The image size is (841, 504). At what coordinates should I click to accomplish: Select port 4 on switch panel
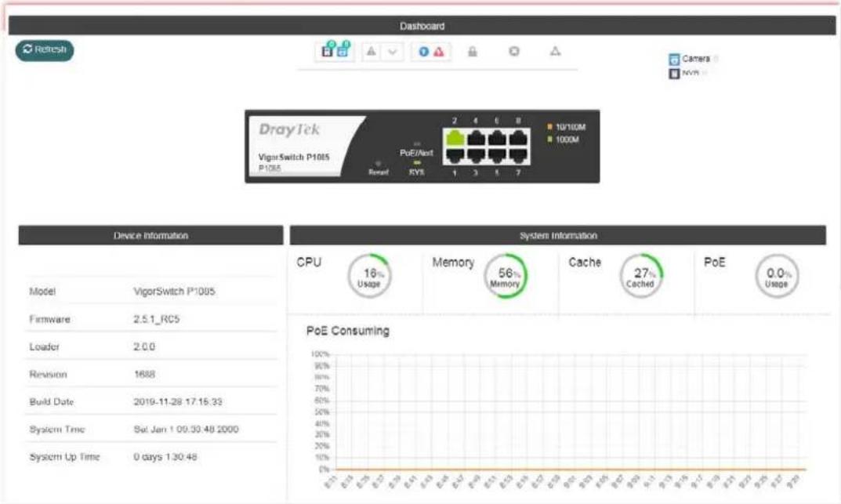[x=476, y=138]
